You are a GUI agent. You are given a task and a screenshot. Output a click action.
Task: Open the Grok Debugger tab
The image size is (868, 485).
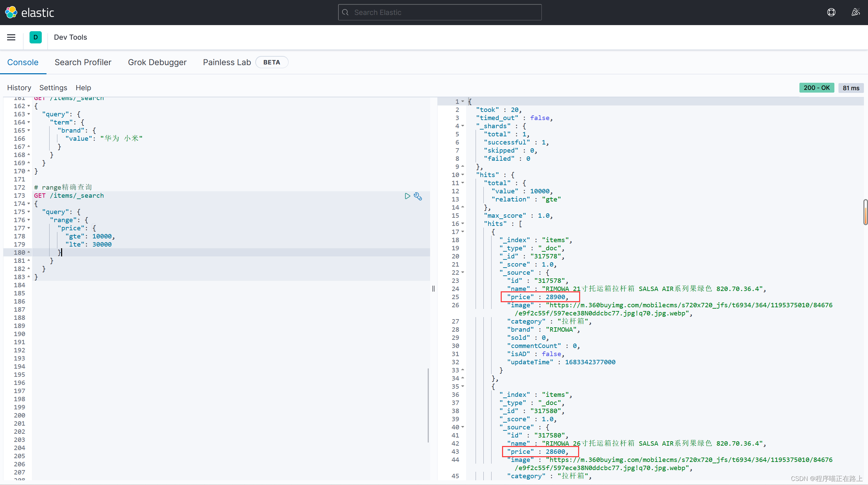pos(157,62)
